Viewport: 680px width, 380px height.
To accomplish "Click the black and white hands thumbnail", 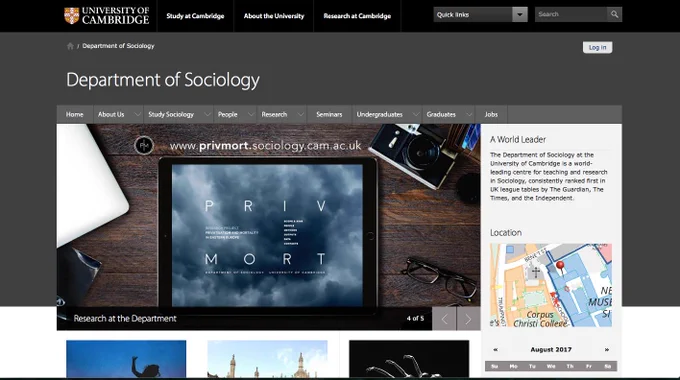I will pos(409,359).
